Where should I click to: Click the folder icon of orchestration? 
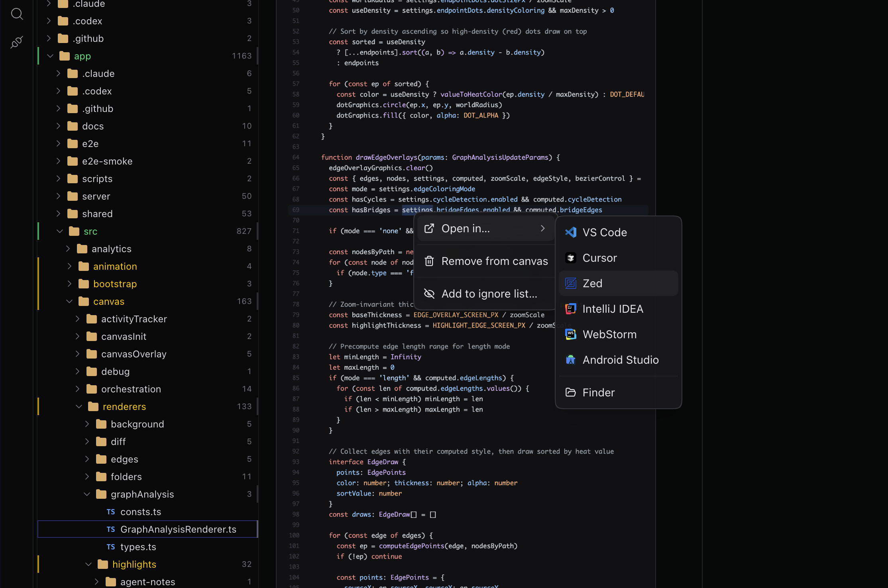coord(92,389)
